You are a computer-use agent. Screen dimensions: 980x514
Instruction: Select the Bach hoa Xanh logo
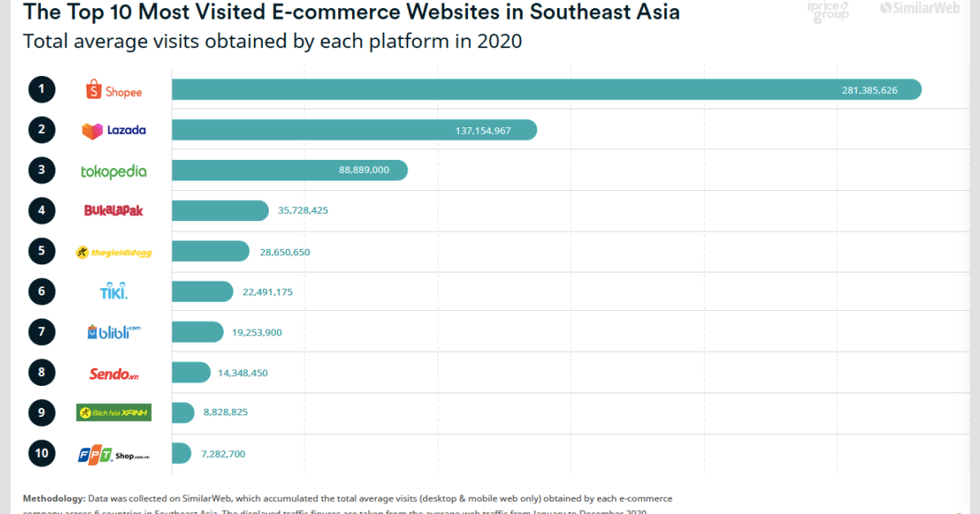pos(113,412)
